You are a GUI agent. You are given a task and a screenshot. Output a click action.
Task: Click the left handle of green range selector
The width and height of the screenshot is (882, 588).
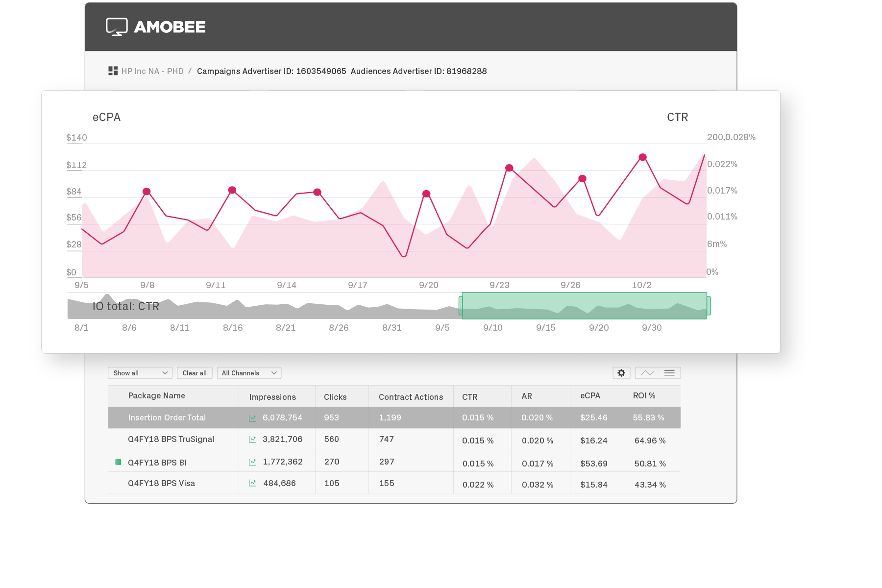pyautogui.click(x=461, y=306)
